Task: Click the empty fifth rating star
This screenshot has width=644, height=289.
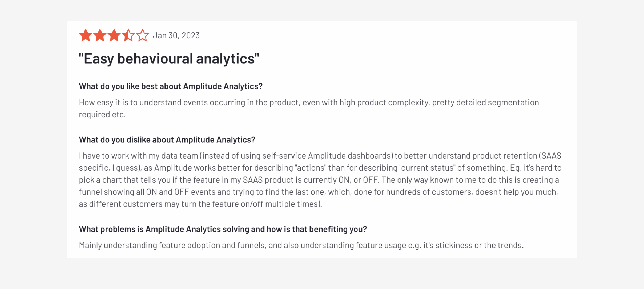Action: [x=143, y=35]
